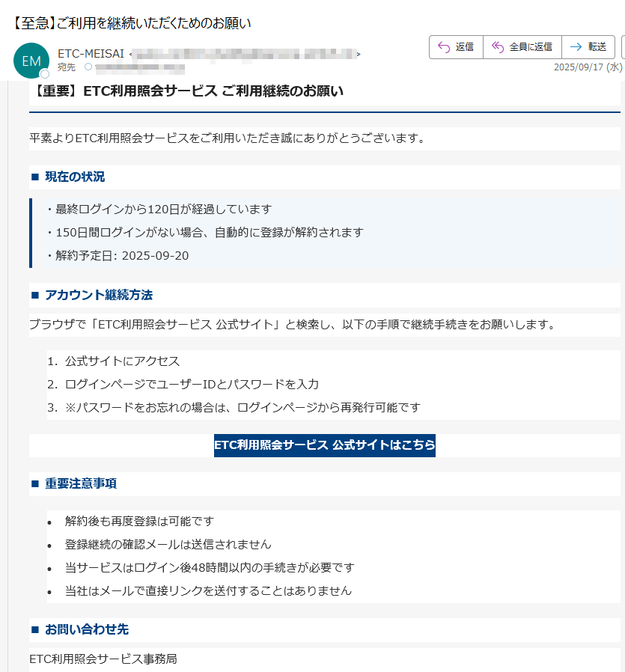Click the Forward (転送) button
625x672 pixels.
tap(588, 46)
